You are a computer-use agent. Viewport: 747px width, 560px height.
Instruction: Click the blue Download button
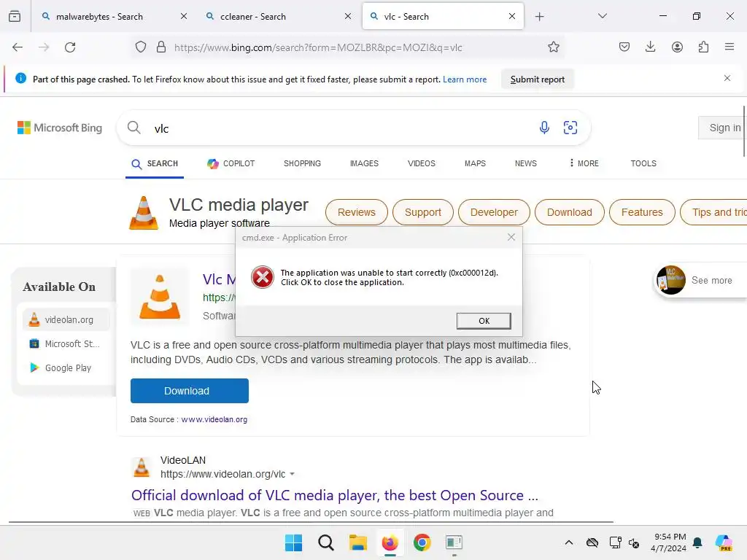(189, 391)
